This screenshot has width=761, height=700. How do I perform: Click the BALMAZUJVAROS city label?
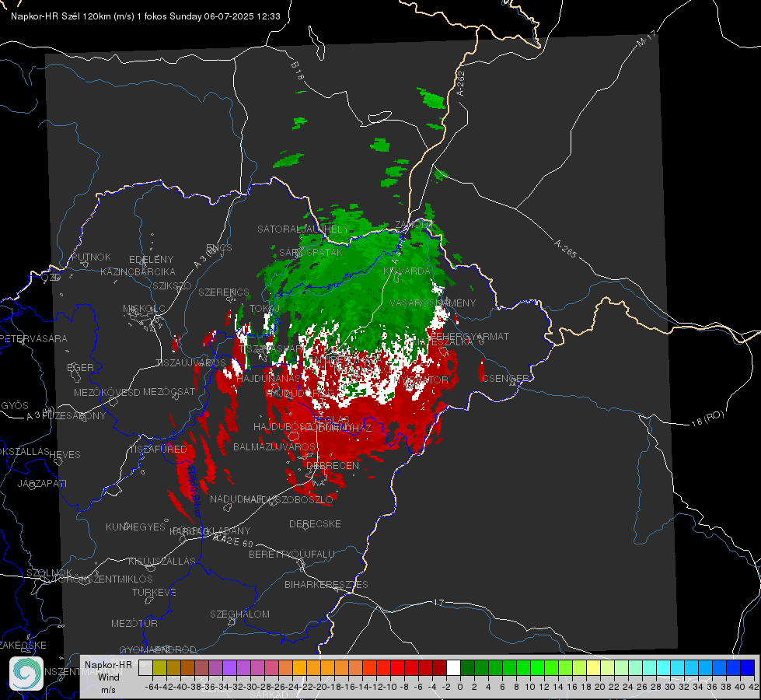[x=274, y=446]
